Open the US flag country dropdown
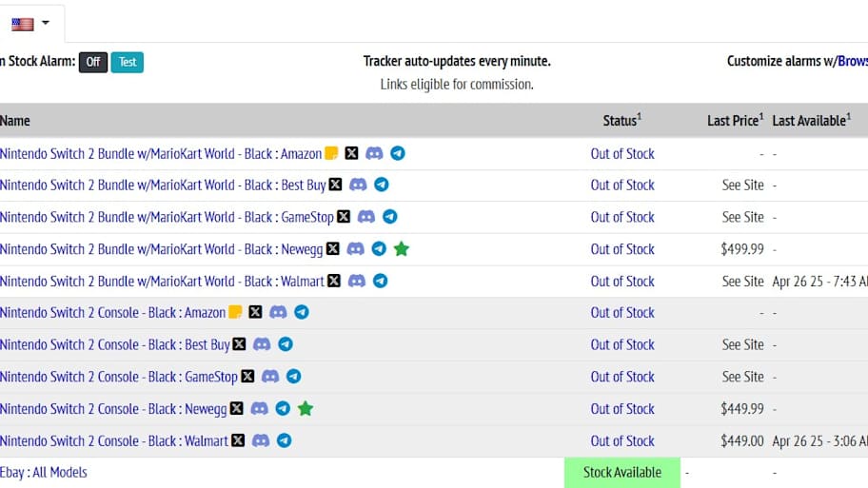The height and width of the screenshot is (488, 868). [30, 24]
